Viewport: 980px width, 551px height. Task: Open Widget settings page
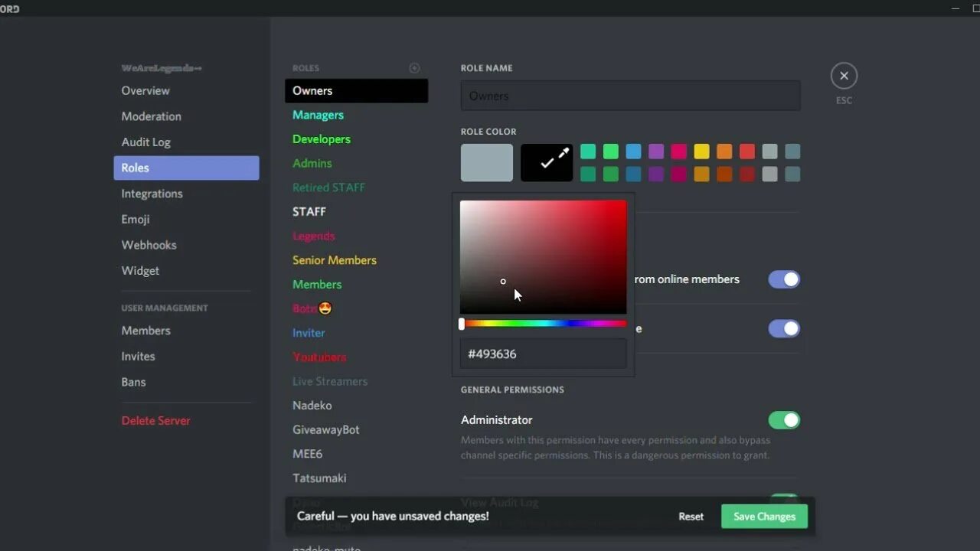point(186,271)
